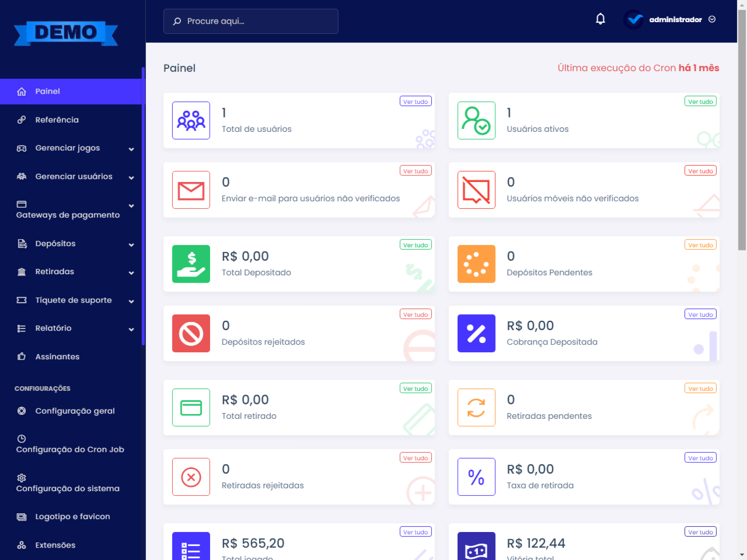Open the Assinantes menu item
The image size is (747, 560).
coord(72,356)
